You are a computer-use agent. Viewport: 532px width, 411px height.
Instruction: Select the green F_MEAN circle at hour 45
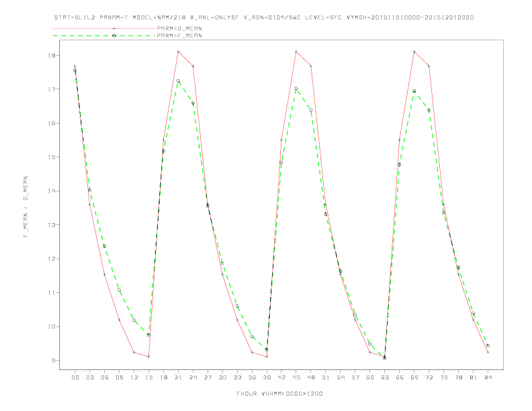[x=296, y=89]
